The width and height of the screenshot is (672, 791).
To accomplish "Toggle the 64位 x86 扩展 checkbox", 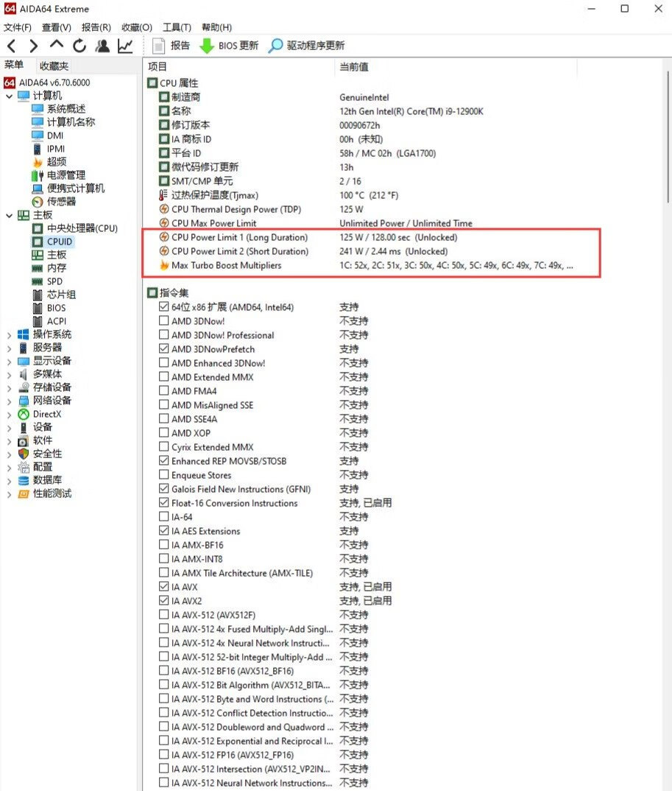I will (x=163, y=306).
